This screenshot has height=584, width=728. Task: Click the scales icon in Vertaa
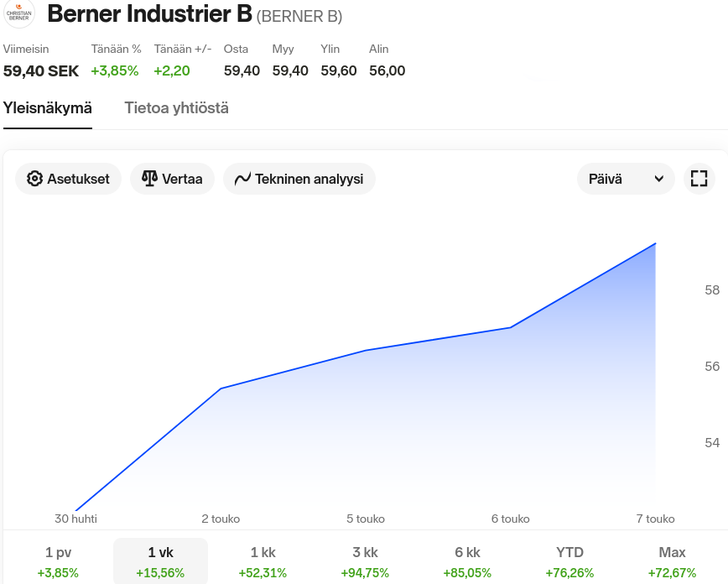tap(149, 179)
